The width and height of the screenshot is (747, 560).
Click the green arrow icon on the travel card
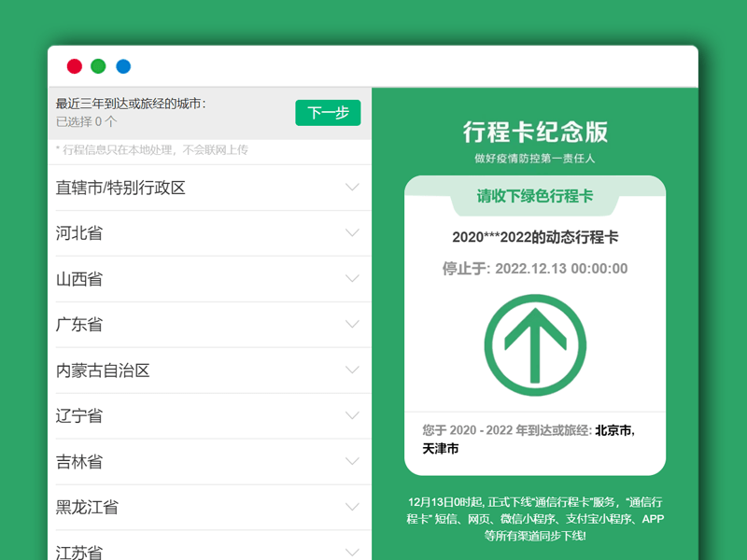click(x=537, y=343)
